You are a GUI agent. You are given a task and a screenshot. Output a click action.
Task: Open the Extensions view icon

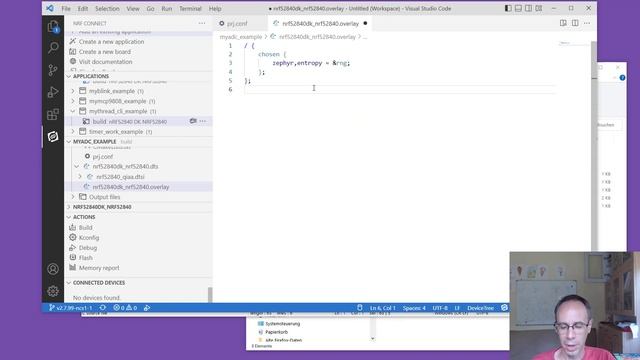point(53,114)
